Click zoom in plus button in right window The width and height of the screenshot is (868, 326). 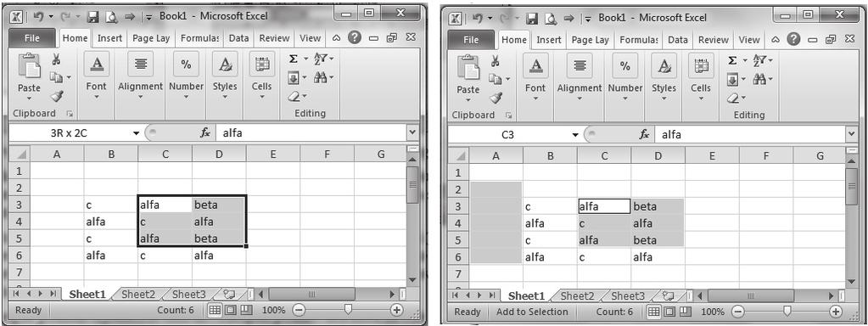tap(836, 312)
